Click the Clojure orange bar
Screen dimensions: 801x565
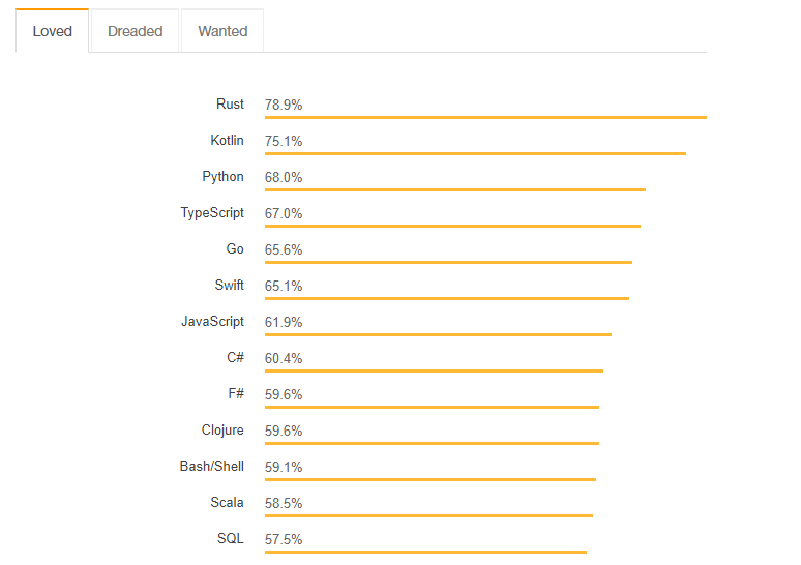point(432,443)
